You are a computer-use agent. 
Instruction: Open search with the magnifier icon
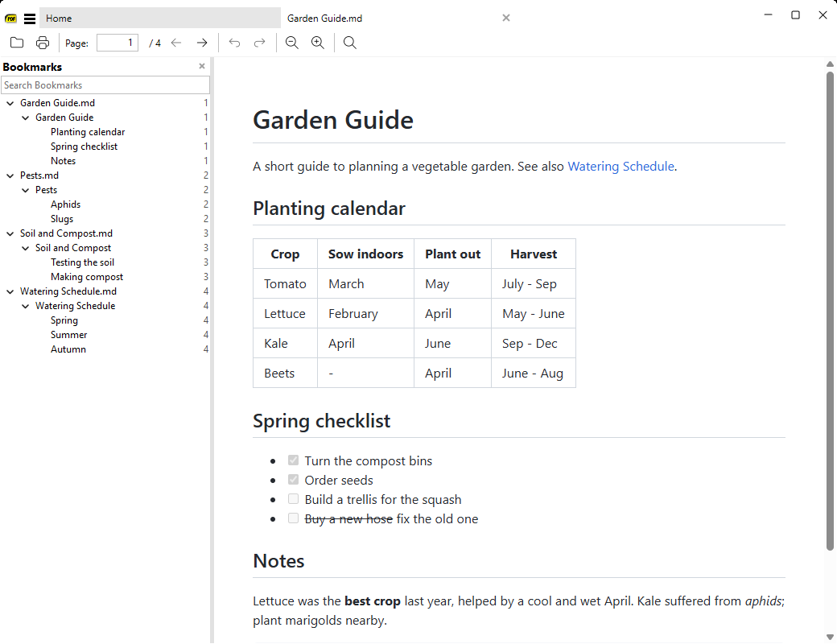point(349,43)
